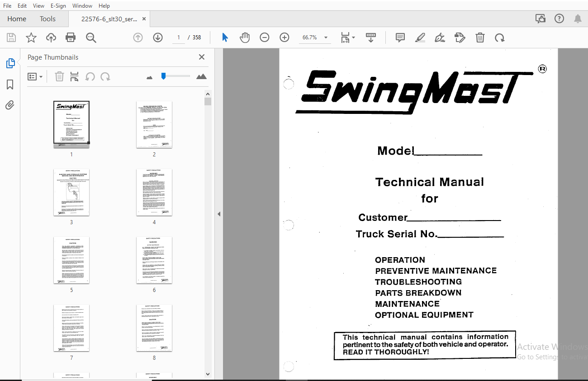The image size is (588, 381).
Task: Open the Attachments paperclip icon
Action: [x=10, y=105]
